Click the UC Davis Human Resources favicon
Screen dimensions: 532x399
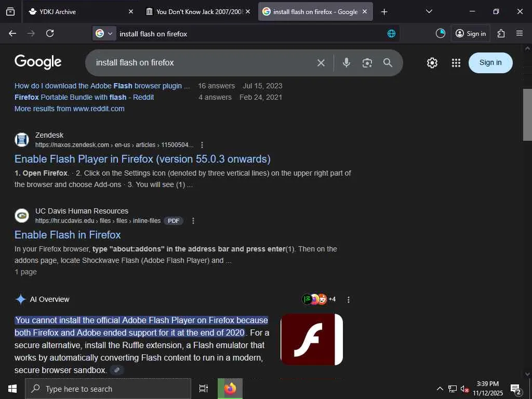pyautogui.click(x=22, y=216)
